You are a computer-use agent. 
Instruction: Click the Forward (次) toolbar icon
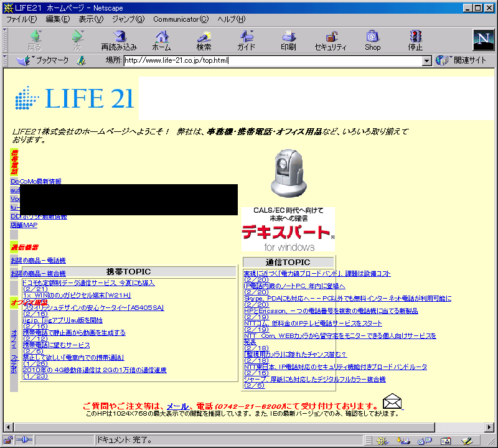tap(77, 40)
